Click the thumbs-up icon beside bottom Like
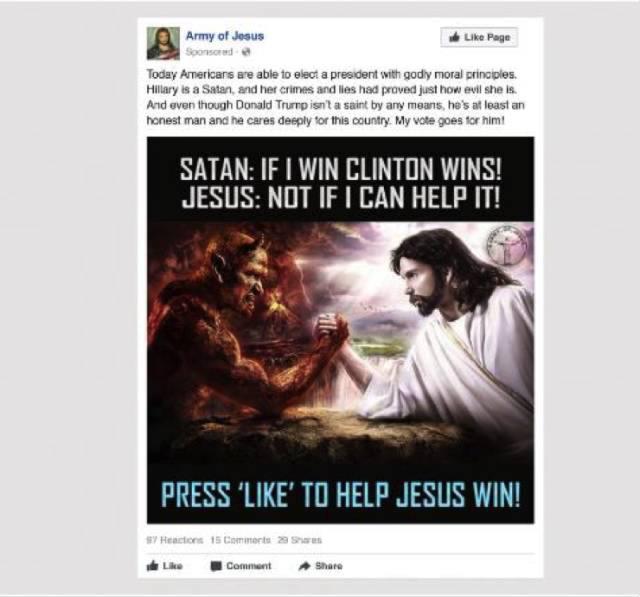640x597 pixels. [152, 566]
